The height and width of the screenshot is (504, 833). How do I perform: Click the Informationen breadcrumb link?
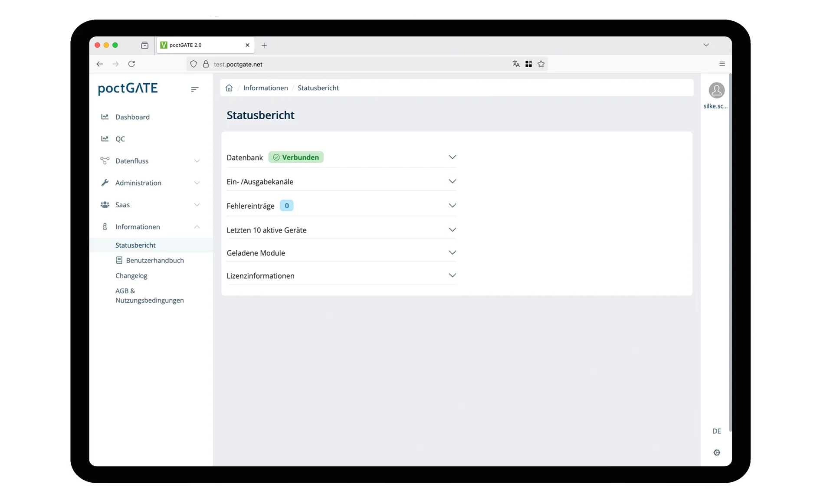[266, 88]
